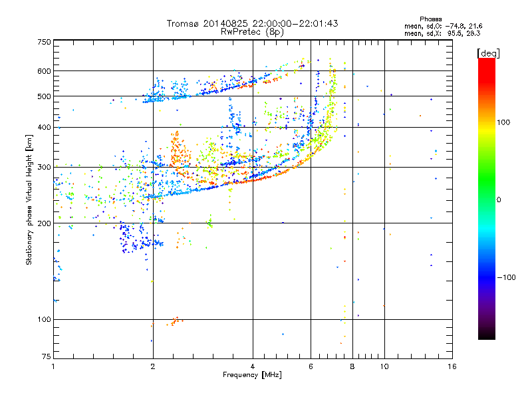
Task: Click the 200 tick on height axis
Action: click(44, 223)
